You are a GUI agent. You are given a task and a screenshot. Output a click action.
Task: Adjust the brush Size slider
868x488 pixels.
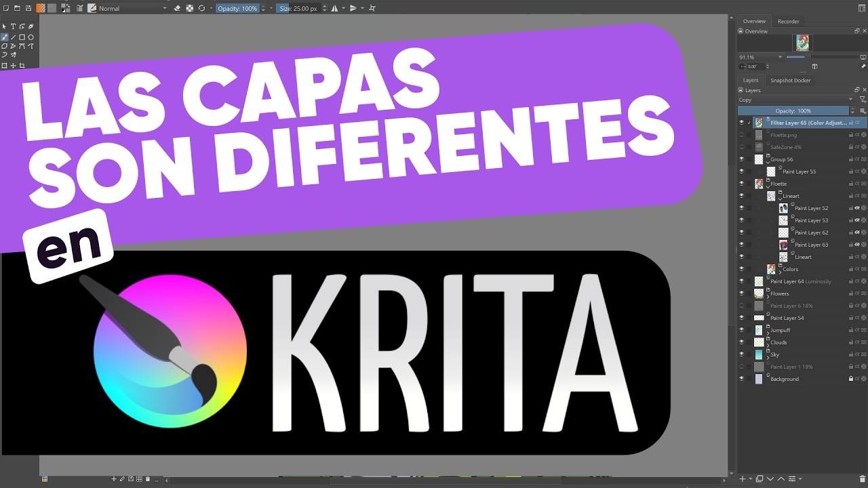pyautogui.click(x=298, y=8)
